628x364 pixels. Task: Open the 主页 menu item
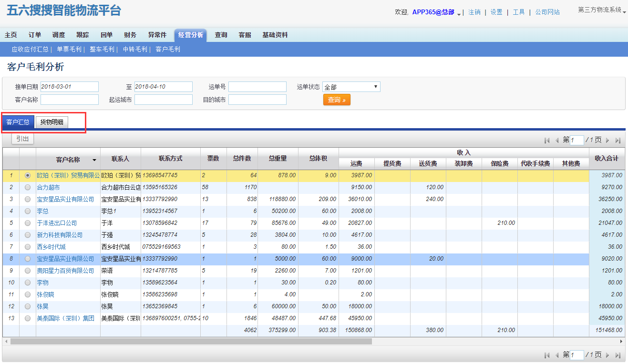coord(11,35)
